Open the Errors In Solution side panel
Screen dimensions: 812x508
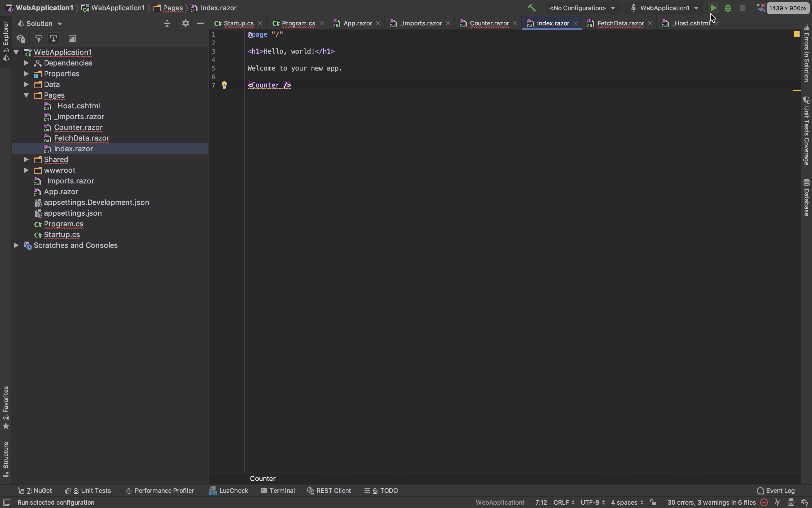[806, 52]
